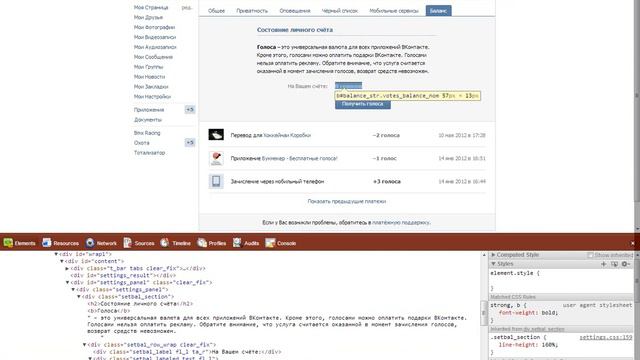Open the Timeline panel icon
640x360 pixels.
pyautogui.click(x=164, y=243)
